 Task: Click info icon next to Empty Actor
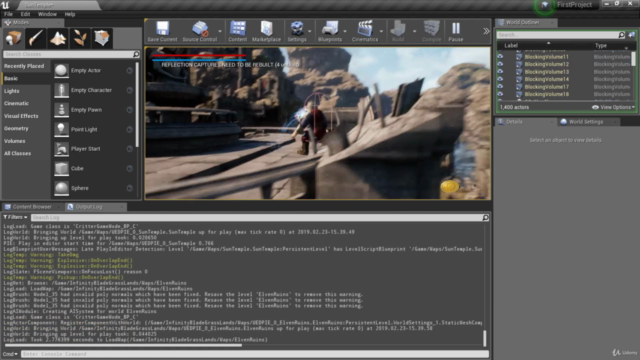coord(129,71)
